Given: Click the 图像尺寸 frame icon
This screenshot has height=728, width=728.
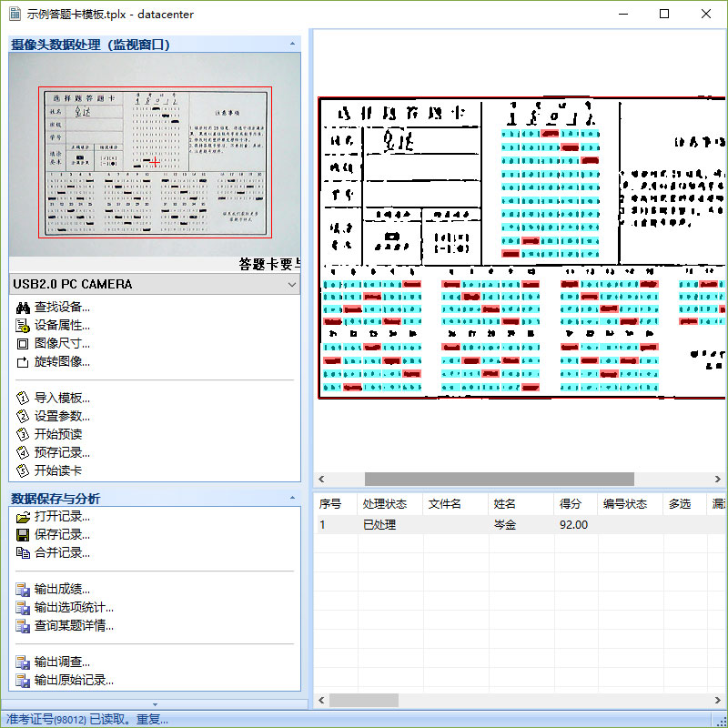Looking at the screenshot, I should [23, 344].
